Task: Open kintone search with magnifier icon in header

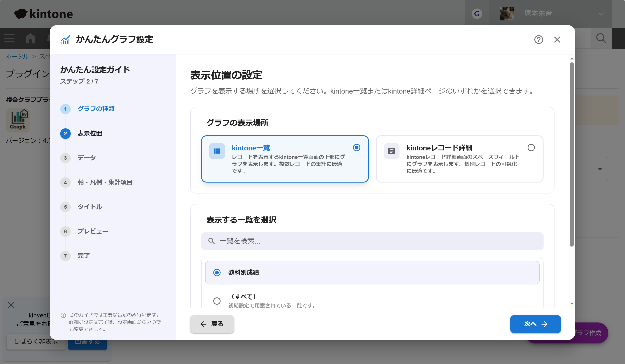Action: [x=601, y=38]
